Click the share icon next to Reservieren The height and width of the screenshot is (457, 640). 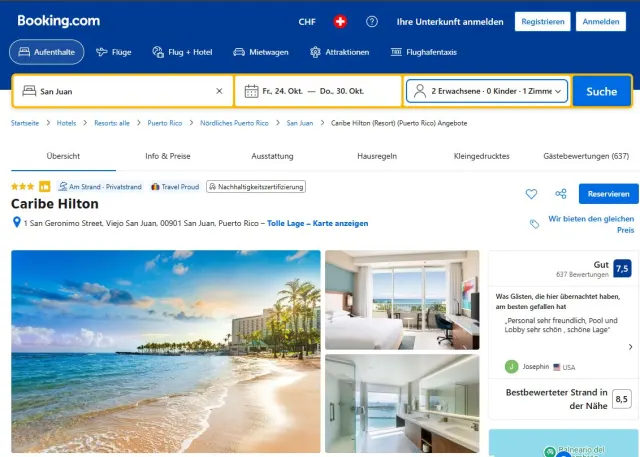pyautogui.click(x=561, y=194)
